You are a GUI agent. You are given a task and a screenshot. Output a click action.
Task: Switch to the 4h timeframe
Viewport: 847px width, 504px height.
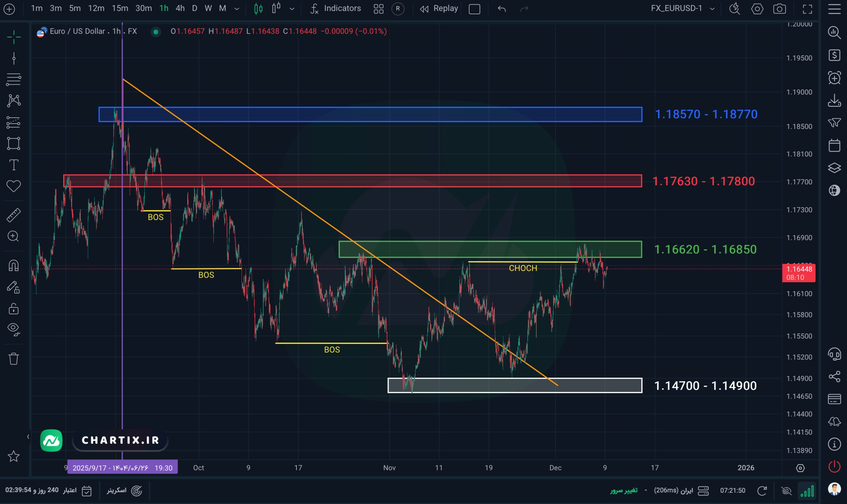[180, 9]
